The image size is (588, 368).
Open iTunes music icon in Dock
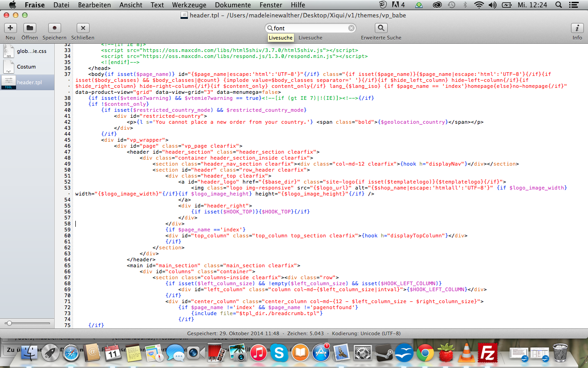point(259,353)
